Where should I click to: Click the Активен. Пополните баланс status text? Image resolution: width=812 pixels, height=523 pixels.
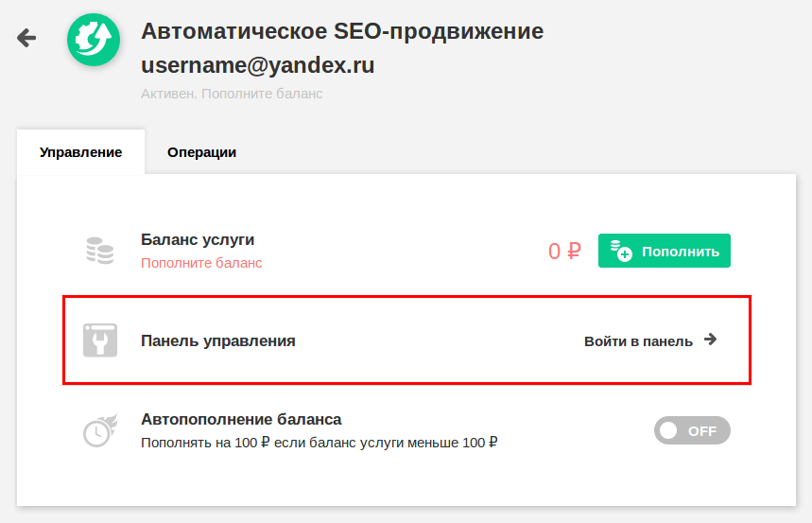[232, 94]
